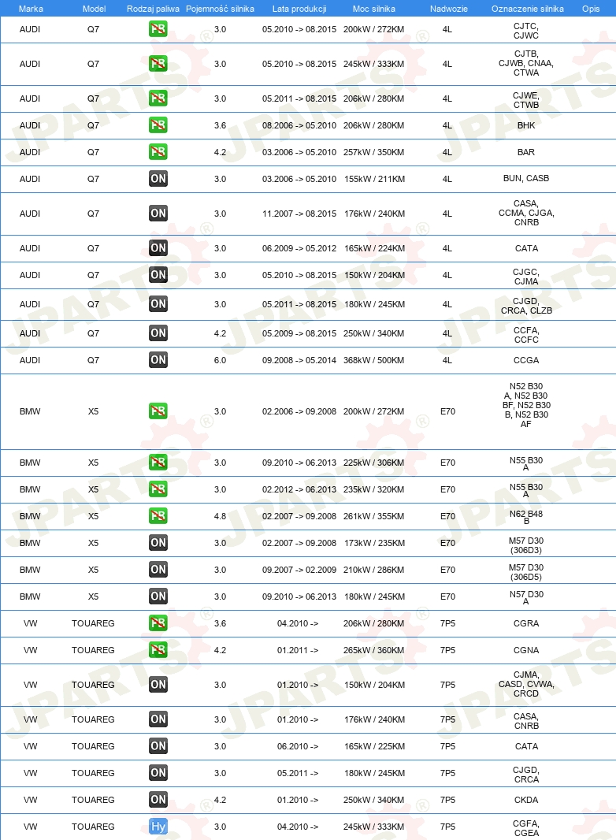Click diesel ON icon in VW Touareg 150kW / 204KM row
Screen dimensions: 616x840
(x=158, y=685)
